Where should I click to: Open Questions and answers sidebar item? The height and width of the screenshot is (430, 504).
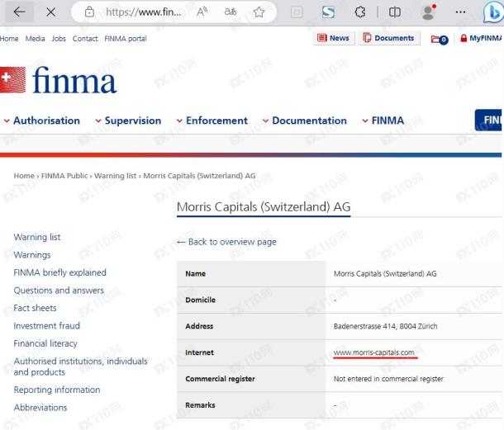tap(59, 291)
